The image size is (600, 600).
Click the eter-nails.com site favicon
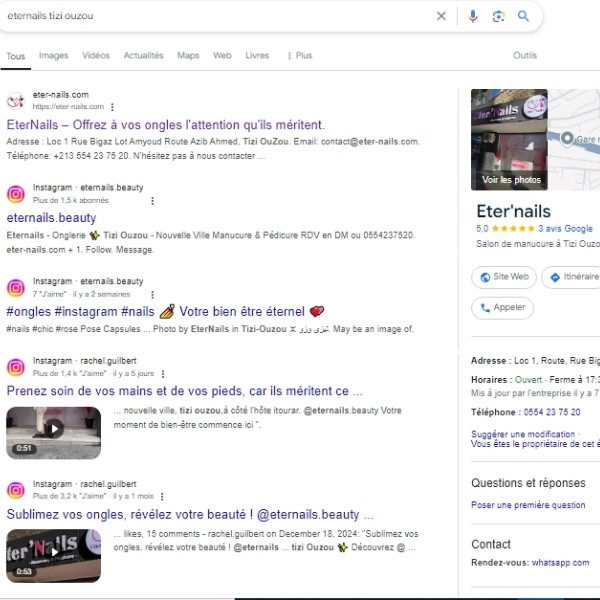15,101
